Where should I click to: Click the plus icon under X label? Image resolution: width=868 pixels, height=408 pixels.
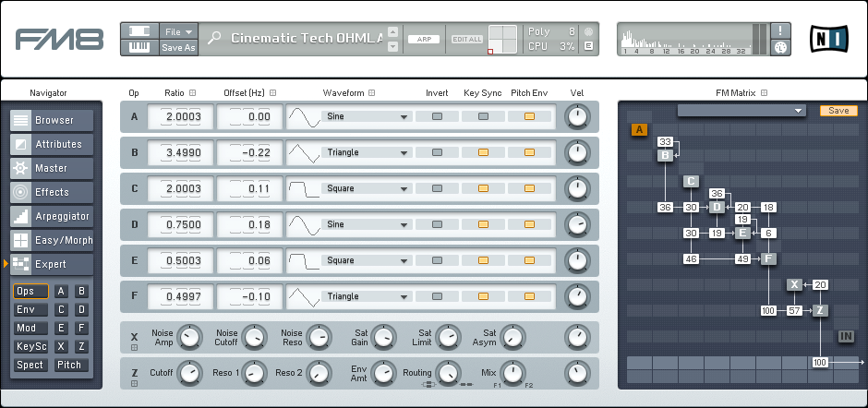click(134, 348)
